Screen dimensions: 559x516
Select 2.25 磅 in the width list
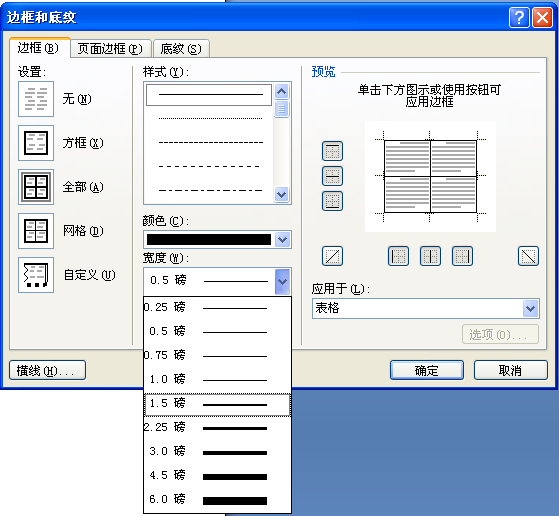217,427
